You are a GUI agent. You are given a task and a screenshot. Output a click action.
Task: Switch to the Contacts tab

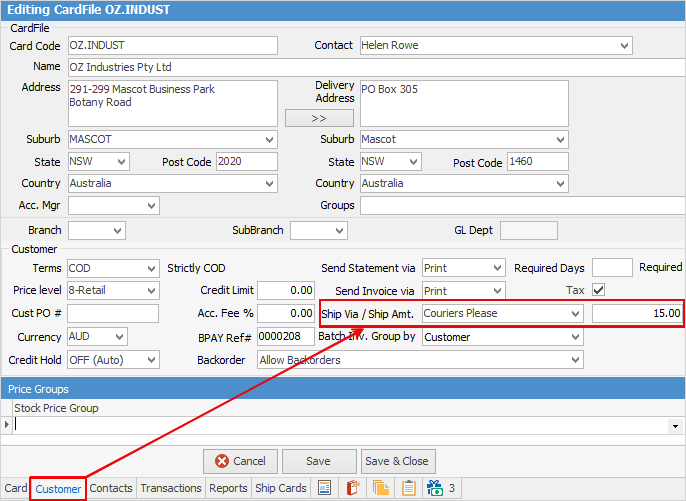[x=111, y=488]
